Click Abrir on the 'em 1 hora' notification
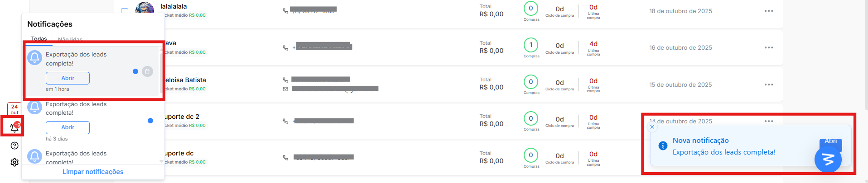 (x=68, y=78)
